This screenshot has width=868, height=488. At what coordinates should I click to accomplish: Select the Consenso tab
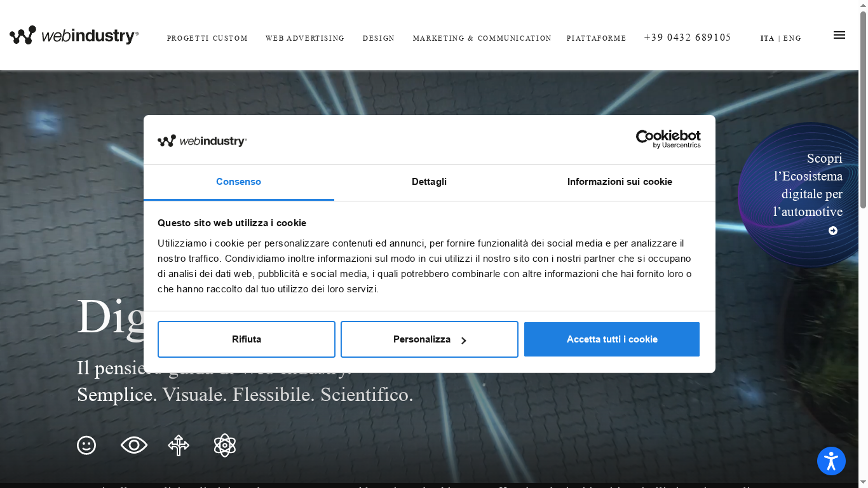238,182
